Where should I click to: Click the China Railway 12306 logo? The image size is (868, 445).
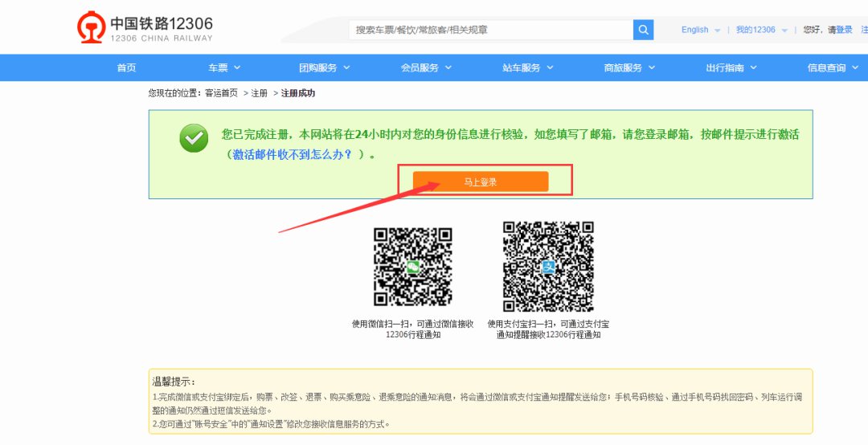pyautogui.click(x=145, y=27)
